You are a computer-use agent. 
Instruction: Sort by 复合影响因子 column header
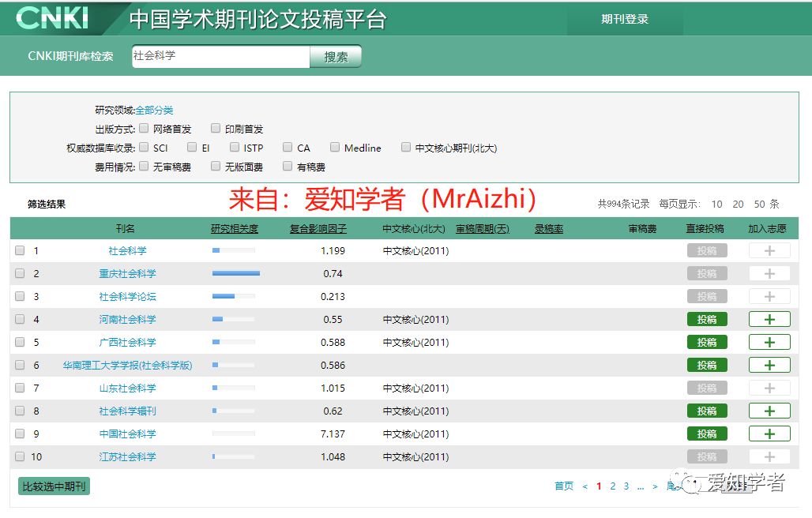pos(318,229)
